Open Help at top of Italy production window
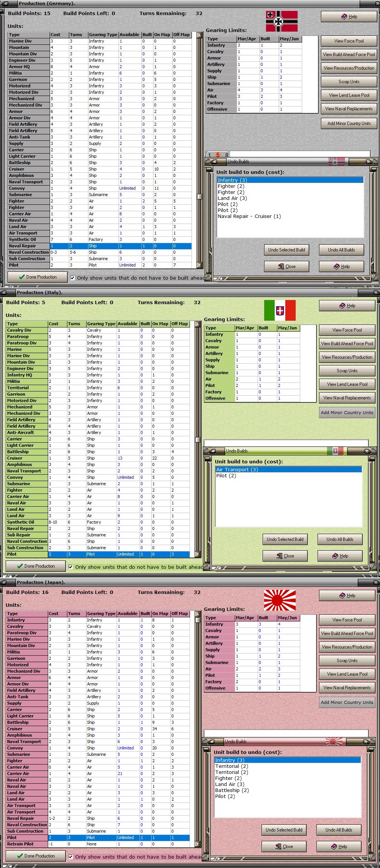380x868 pixels. click(347, 306)
